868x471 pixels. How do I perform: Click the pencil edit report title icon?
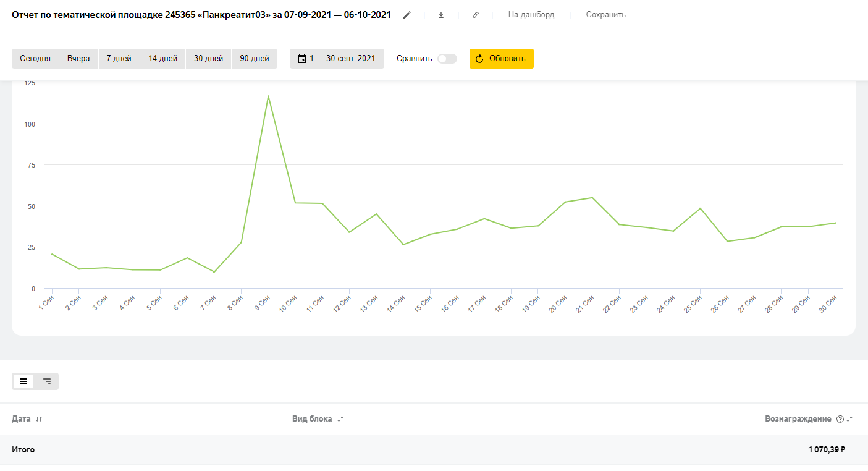(x=407, y=15)
